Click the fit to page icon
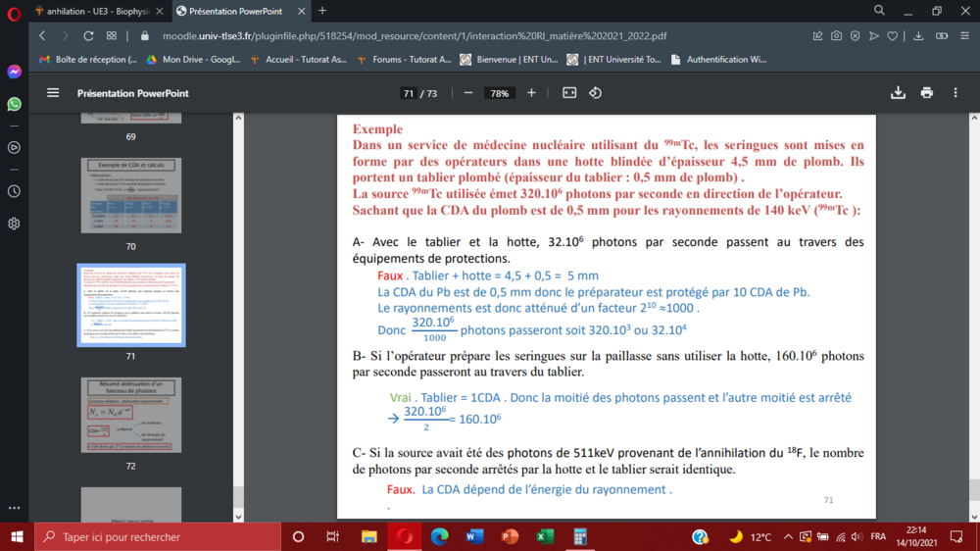 click(x=569, y=93)
